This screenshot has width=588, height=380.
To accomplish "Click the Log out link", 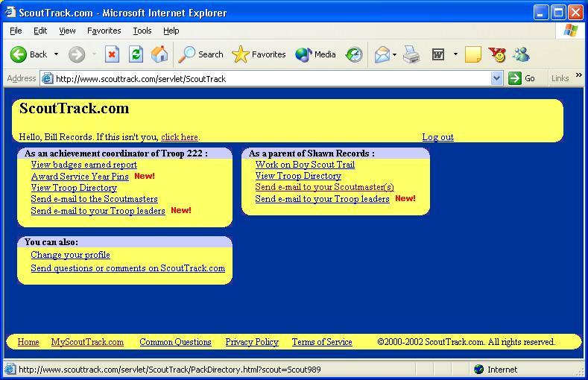I will click(x=438, y=137).
